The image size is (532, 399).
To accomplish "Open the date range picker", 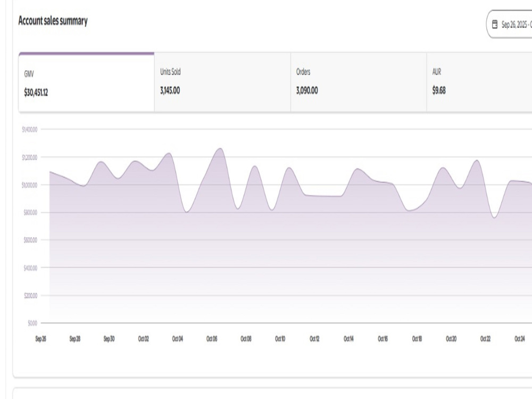I will 509,24.
